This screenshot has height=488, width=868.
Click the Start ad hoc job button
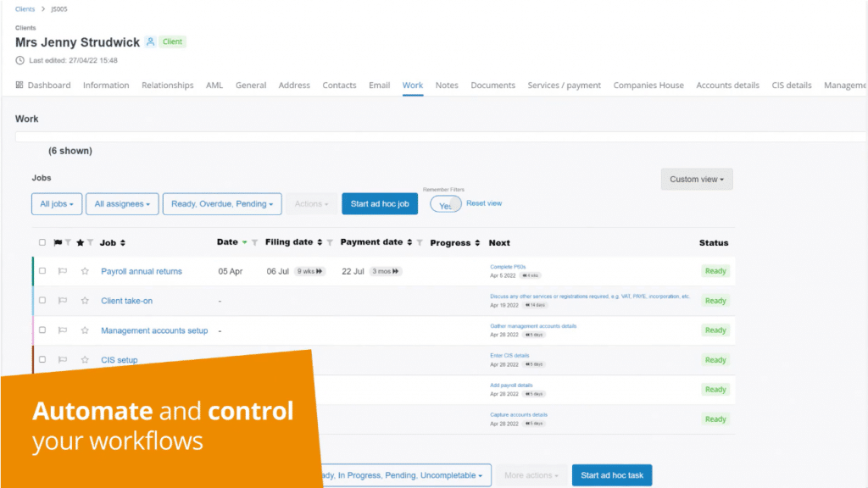click(379, 203)
